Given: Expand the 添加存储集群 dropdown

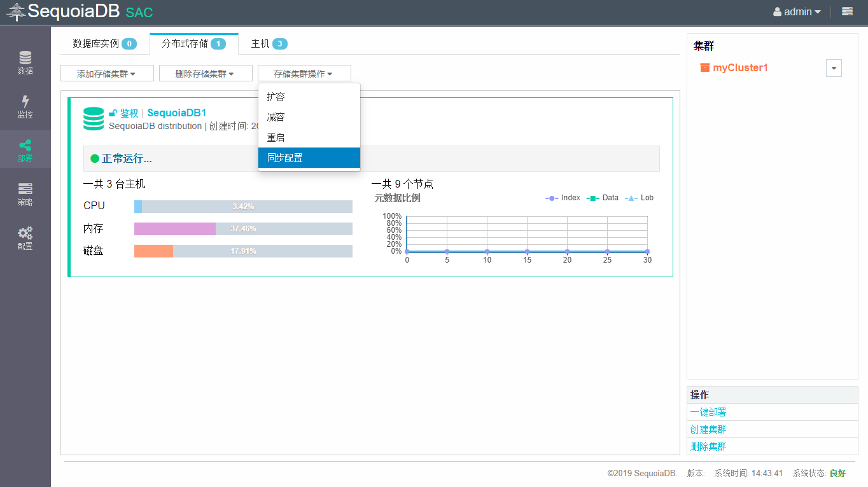Looking at the screenshot, I should click(107, 74).
